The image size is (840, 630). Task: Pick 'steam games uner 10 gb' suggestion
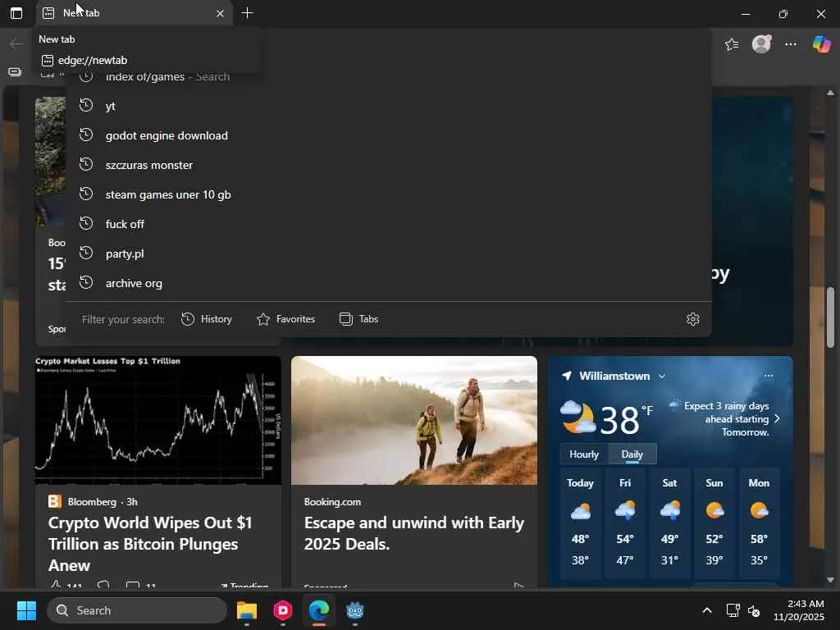(x=389, y=194)
